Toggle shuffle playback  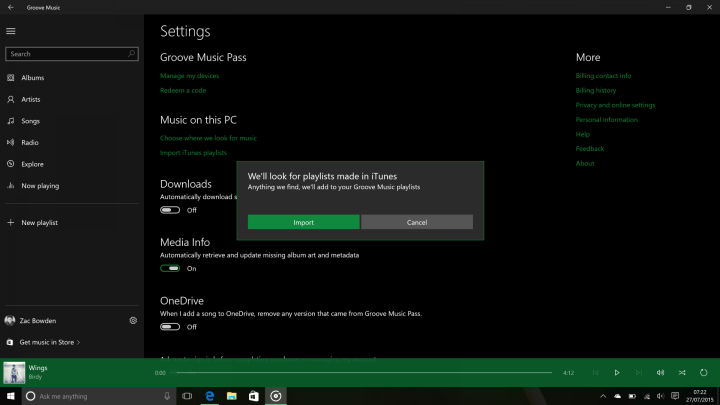682,372
